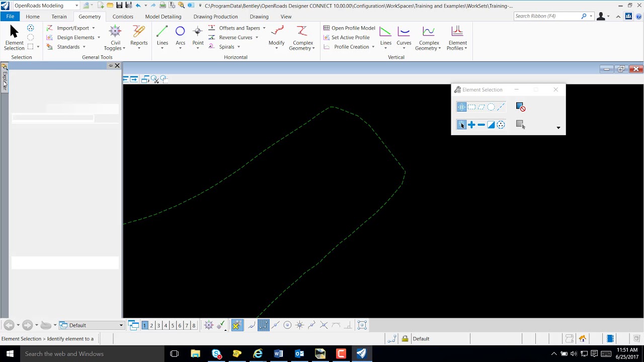Select the vertical Curves tool
Image resolution: width=644 pixels, height=362 pixels.
(404, 38)
